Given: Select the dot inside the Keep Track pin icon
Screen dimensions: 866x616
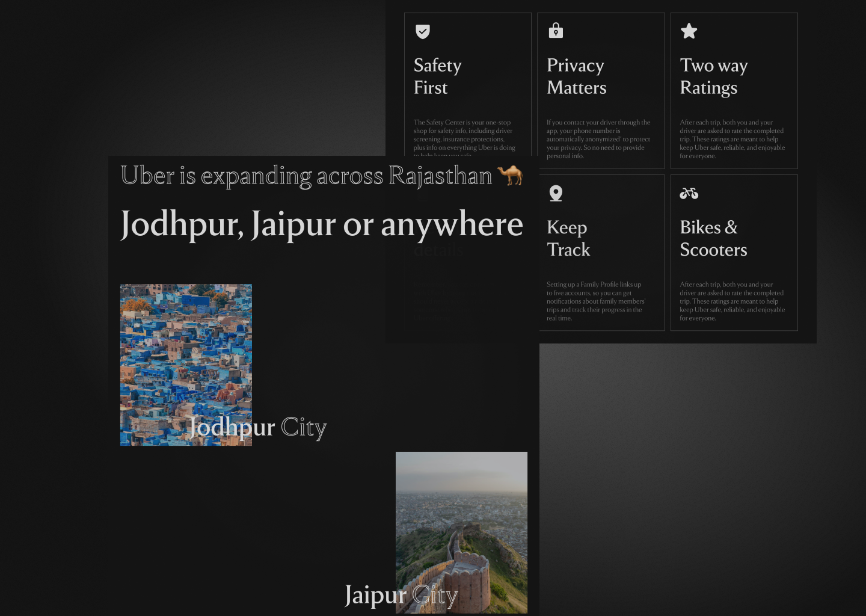Looking at the screenshot, I should tap(556, 191).
